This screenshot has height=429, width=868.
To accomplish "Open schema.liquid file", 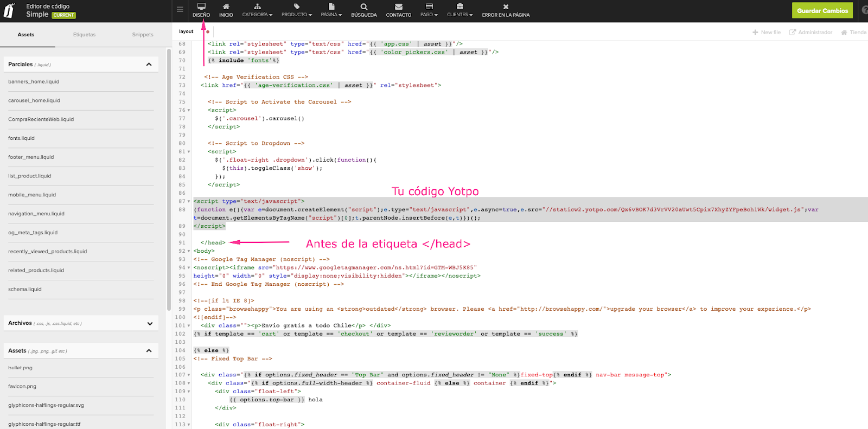I will (x=25, y=290).
